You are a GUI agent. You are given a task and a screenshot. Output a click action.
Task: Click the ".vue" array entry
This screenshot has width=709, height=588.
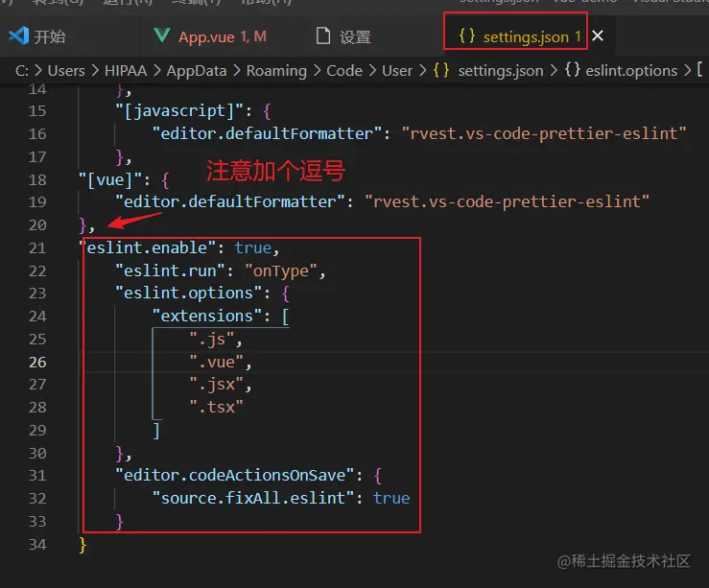click(x=216, y=362)
